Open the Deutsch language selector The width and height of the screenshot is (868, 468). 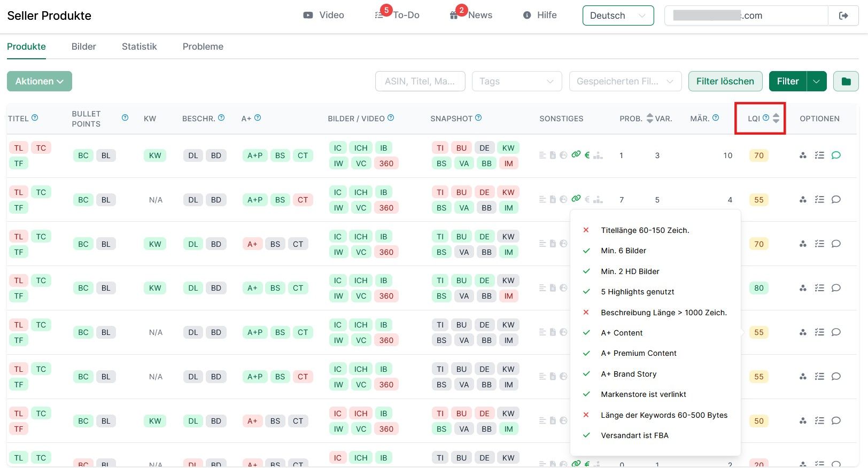point(618,15)
